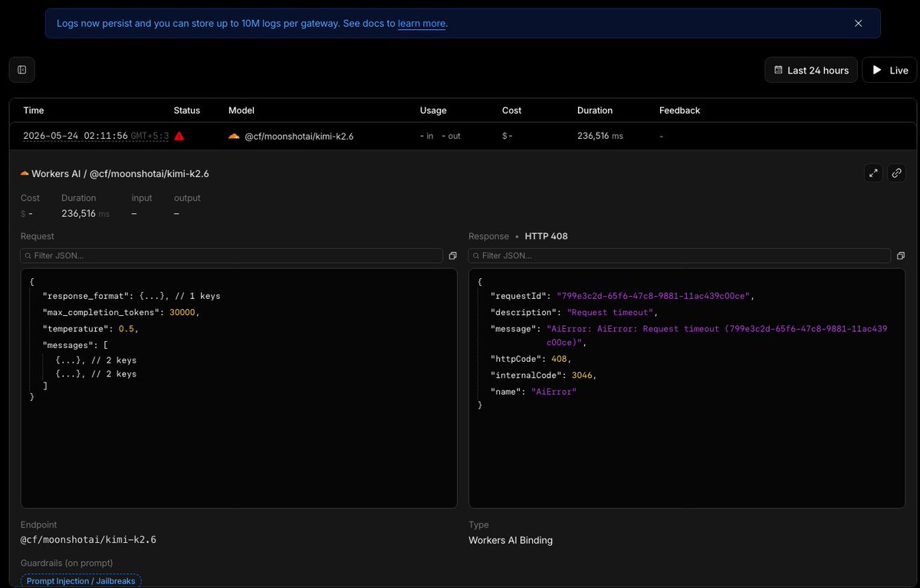The width and height of the screenshot is (920, 588).
Task: Click the "Request timeout" description value
Action: (x=613, y=312)
